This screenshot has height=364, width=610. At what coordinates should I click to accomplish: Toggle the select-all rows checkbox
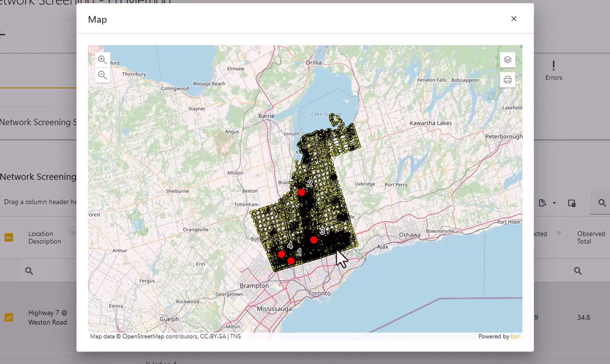[x=9, y=238]
